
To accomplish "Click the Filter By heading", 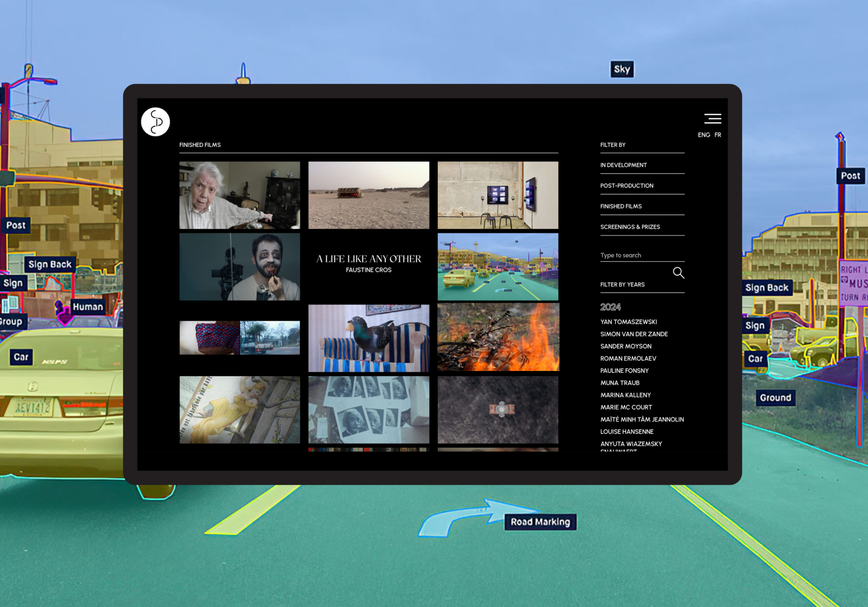I will tap(613, 145).
